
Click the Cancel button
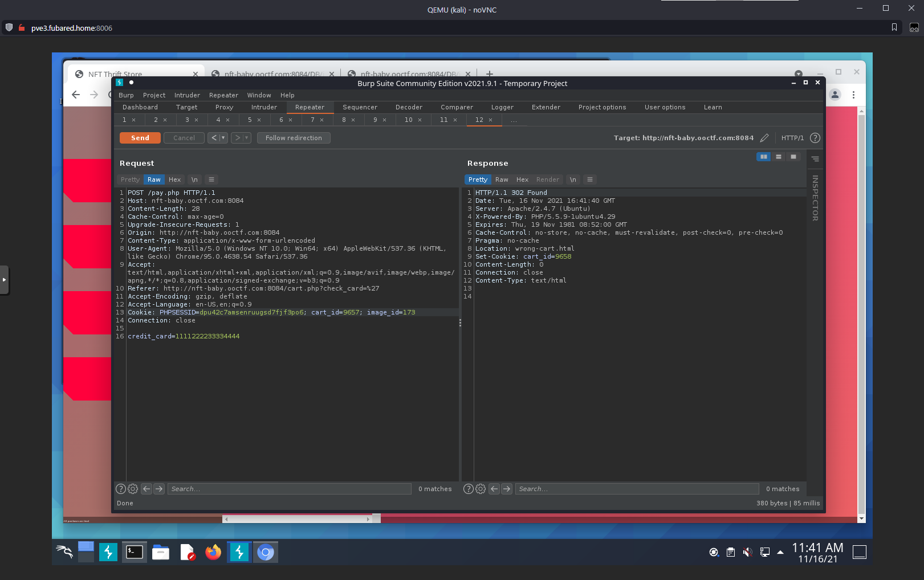(x=184, y=138)
